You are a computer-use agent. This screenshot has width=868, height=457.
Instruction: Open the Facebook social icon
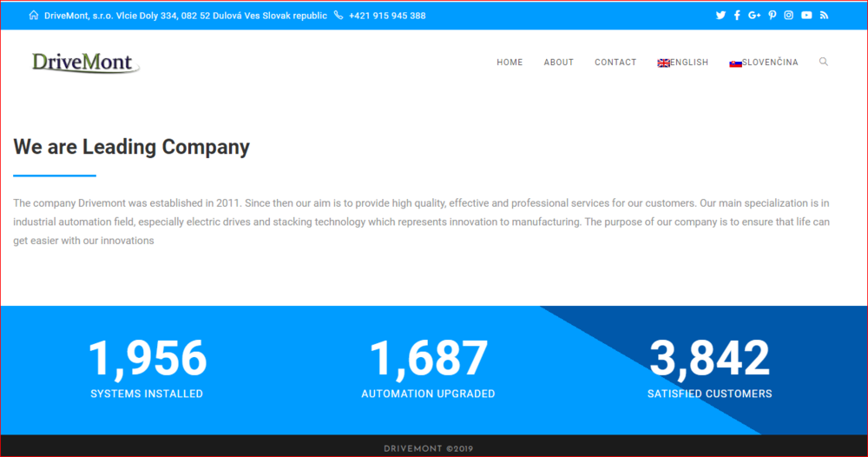[737, 16]
